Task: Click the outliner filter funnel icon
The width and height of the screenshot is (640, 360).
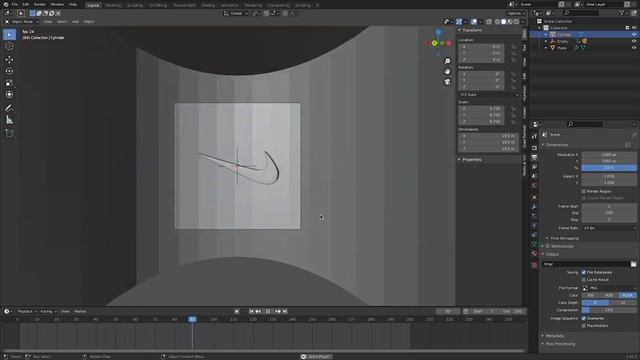Action: point(622,13)
